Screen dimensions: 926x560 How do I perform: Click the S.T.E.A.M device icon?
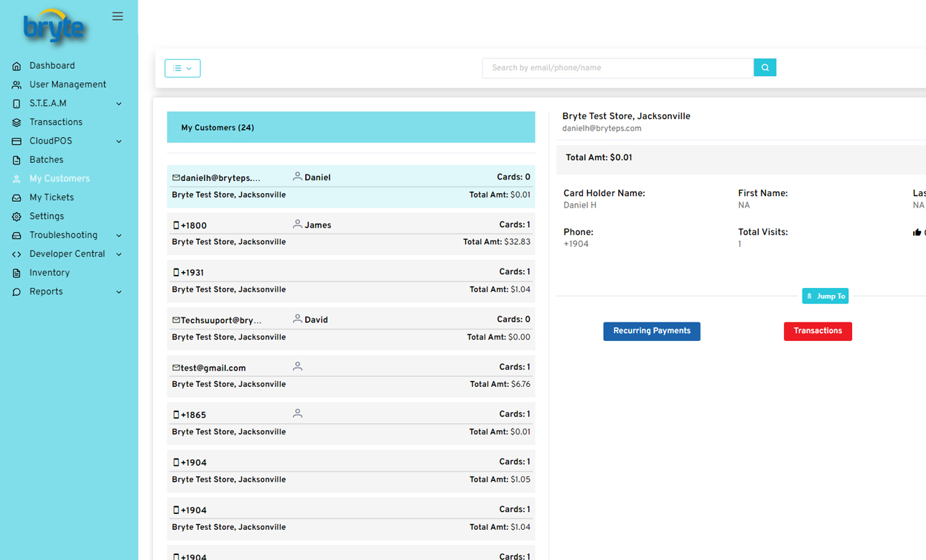click(x=17, y=103)
